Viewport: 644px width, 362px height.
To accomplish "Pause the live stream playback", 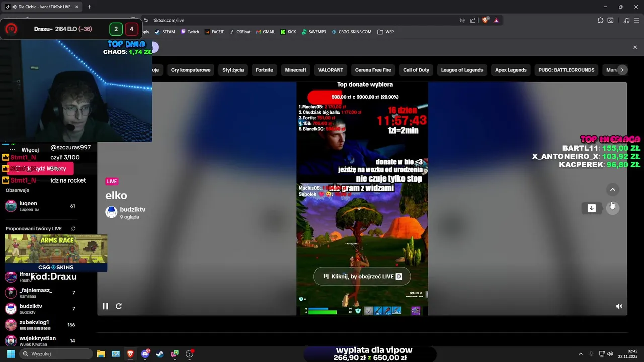I will 105,306.
